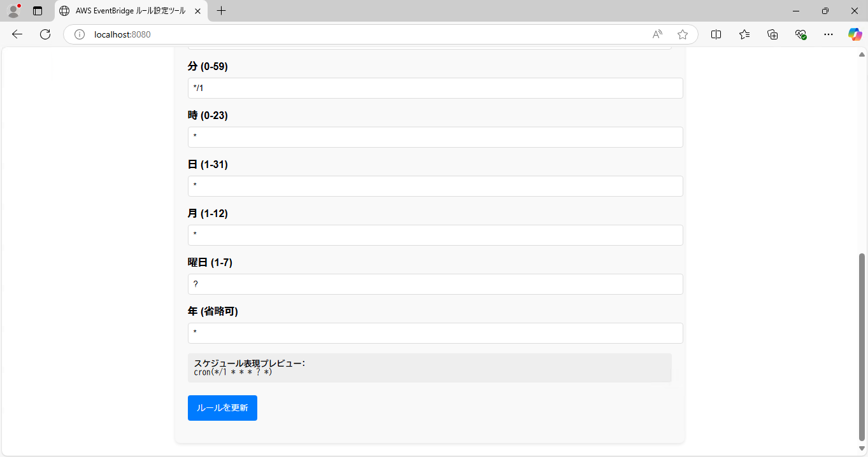Image resolution: width=868 pixels, height=457 pixels.
Task: Click into the 分 (0-59) field
Action: point(436,88)
